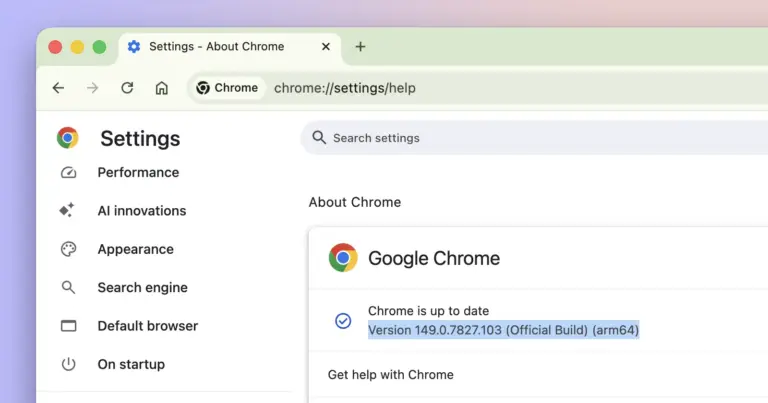768x403 pixels.
Task: Click the Chrome logo beside Settings title
Action: (x=68, y=138)
